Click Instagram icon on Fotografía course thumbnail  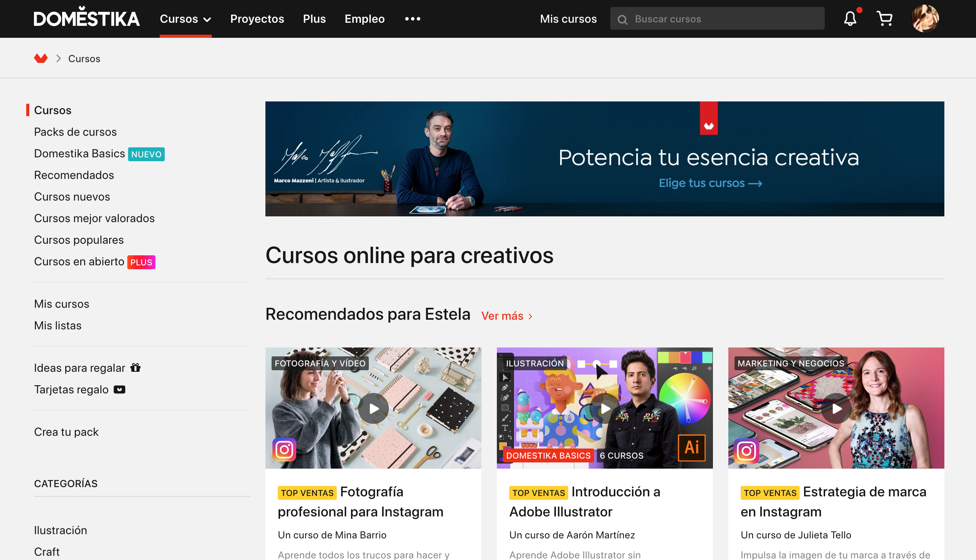284,450
